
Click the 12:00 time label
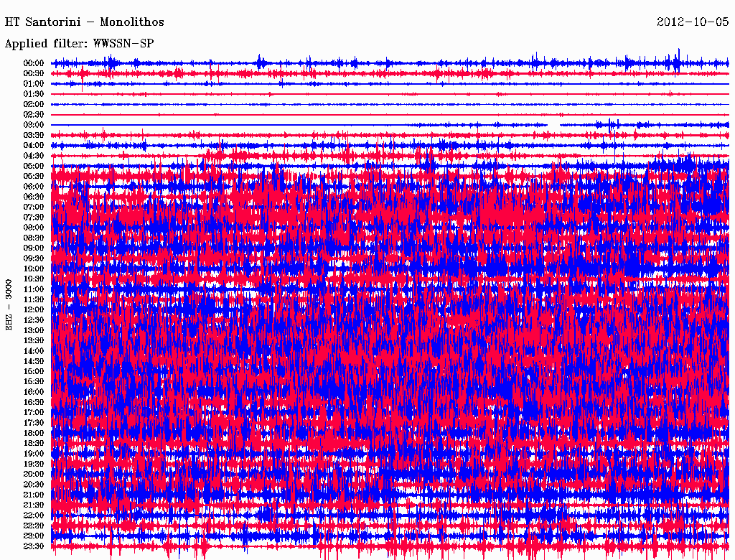34,310
